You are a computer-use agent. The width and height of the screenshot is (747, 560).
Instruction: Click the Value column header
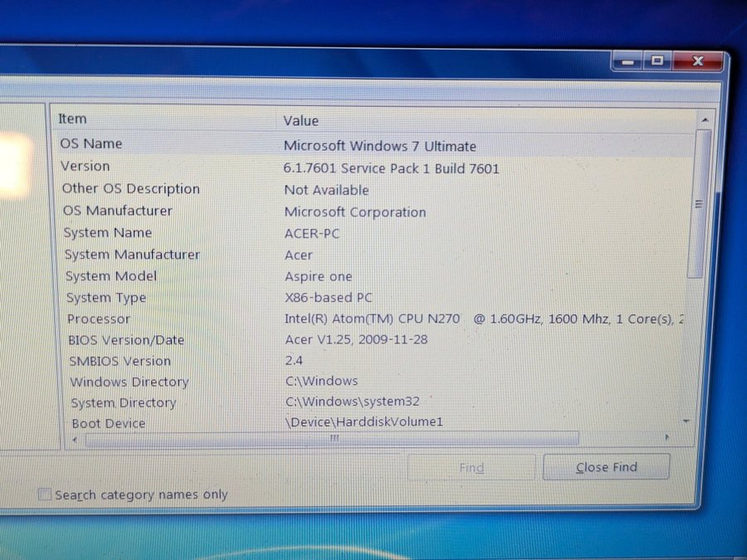point(300,121)
